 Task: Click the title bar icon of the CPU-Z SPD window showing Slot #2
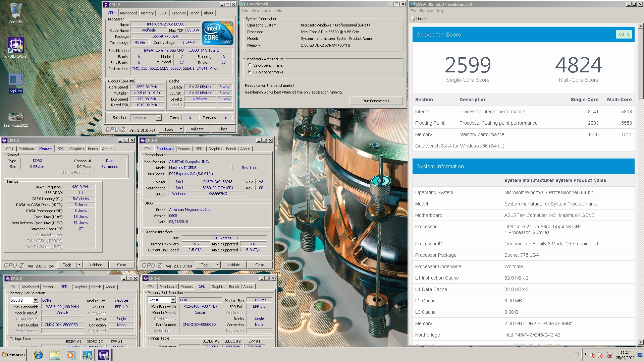click(8, 278)
